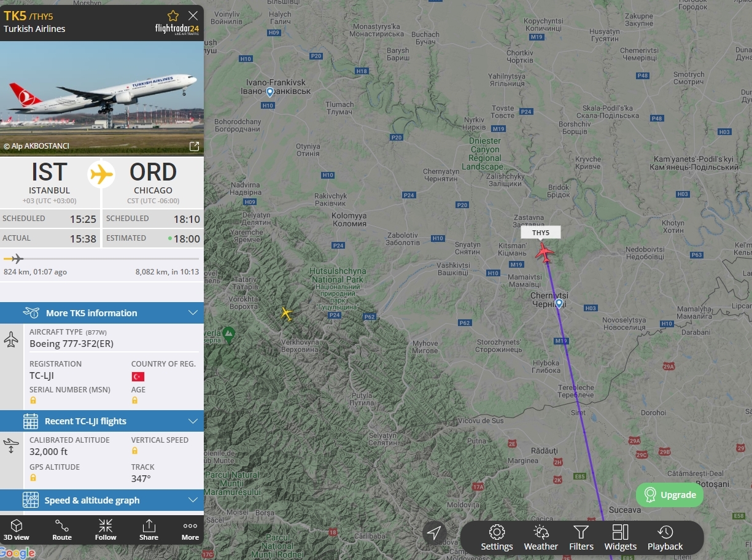Follow the TK5 aircraft on map
Viewport: 752px width, 560px height.
pos(106,530)
